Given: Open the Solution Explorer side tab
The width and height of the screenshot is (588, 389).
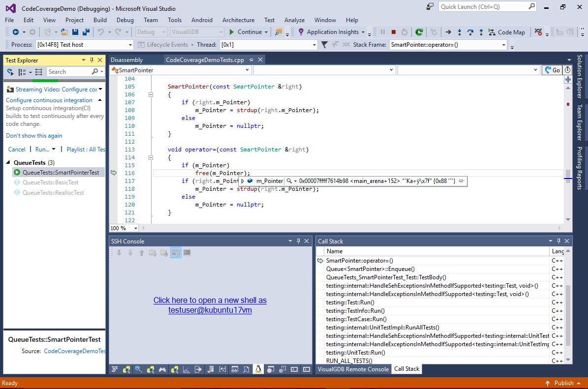Looking at the screenshot, I should (580, 76).
